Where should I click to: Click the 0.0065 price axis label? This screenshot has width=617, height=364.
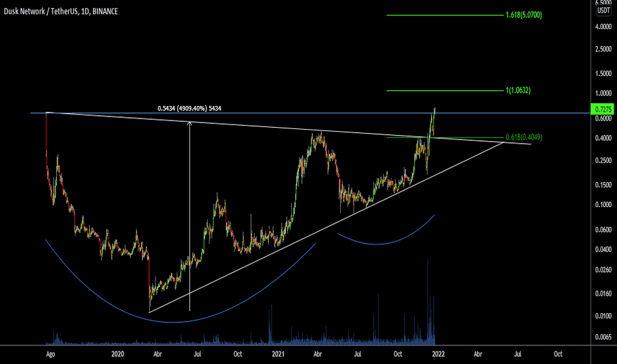coord(603,337)
